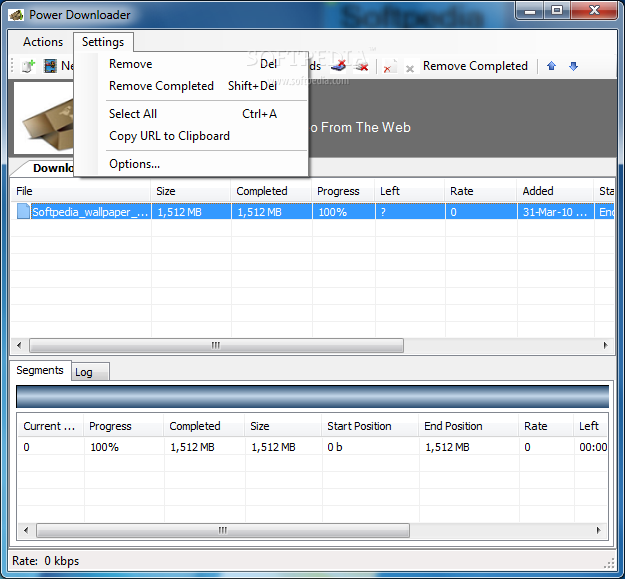Click the Rate: 0 kbps status text
Screen dimensions: 625x579
(45, 561)
